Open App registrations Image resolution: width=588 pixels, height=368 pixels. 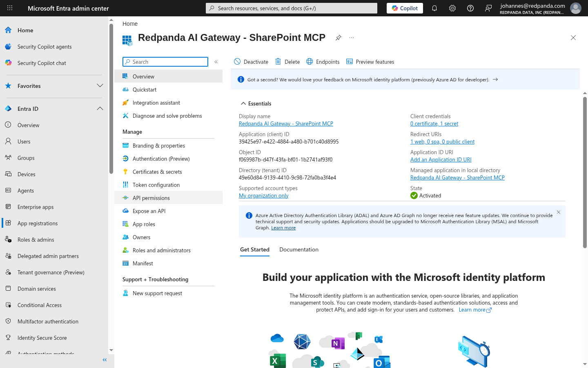(x=54, y=223)
